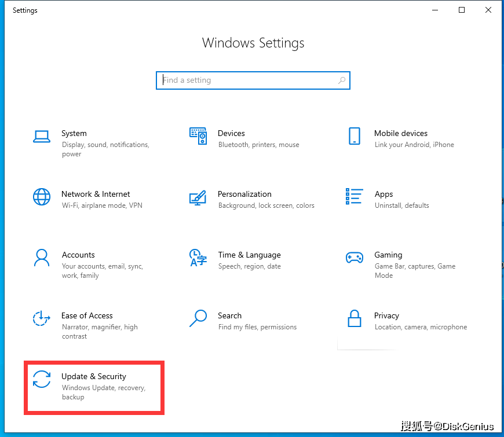The image size is (504, 437).
Task: Select the Personalization title
Action: (x=244, y=194)
